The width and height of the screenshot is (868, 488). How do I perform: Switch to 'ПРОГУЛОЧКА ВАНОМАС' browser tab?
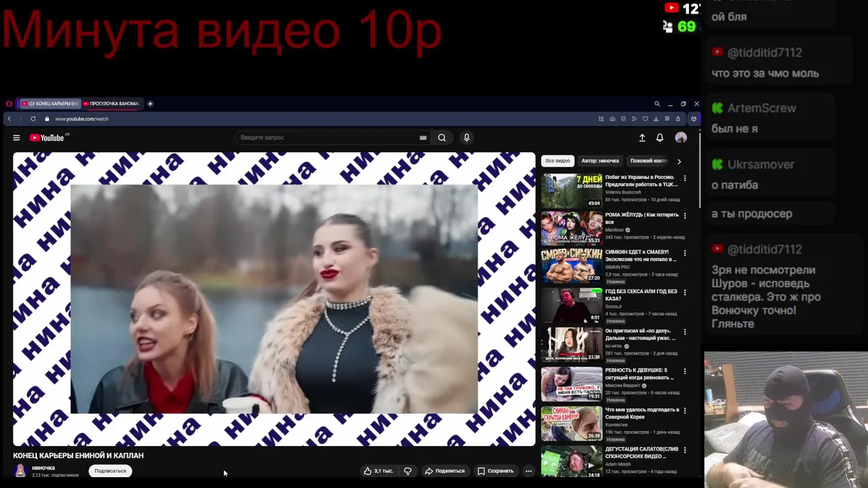point(111,104)
